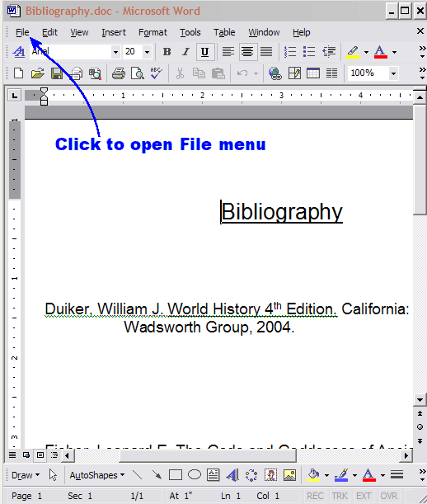The height and width of the screenshot is (504, 427).
Task: Apply numbered list formatting
Action: point(290,52)
